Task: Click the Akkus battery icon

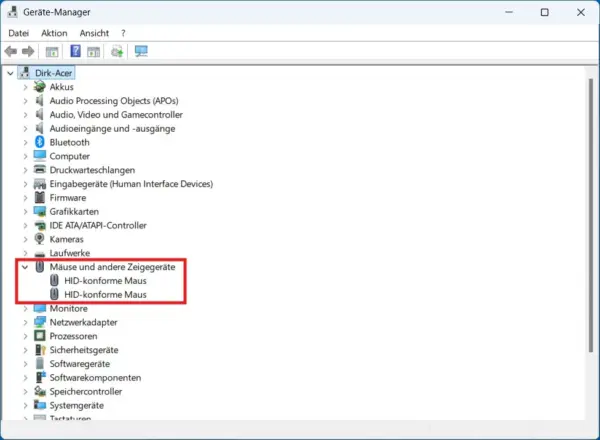Action: point(39,87)
